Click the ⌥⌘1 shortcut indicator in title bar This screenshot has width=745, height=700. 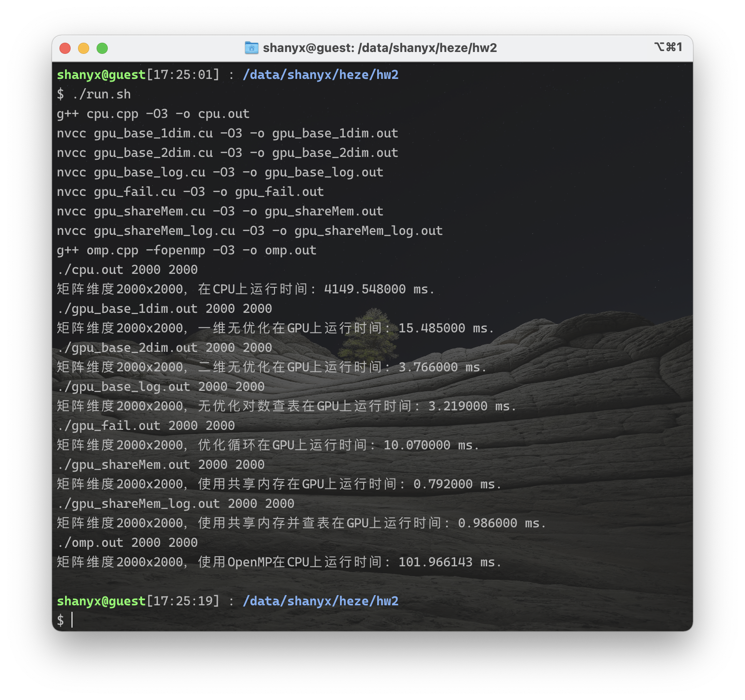coord(668,47)
